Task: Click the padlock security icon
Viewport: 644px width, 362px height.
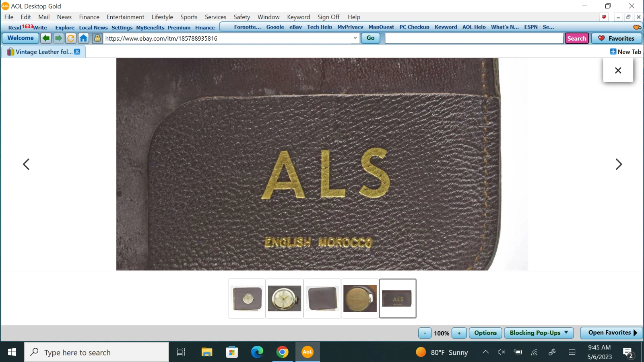Action: pos(97,38)
